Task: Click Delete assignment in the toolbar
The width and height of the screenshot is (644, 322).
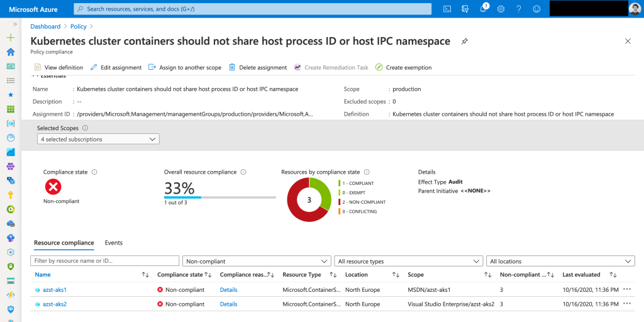Action: 258,67
